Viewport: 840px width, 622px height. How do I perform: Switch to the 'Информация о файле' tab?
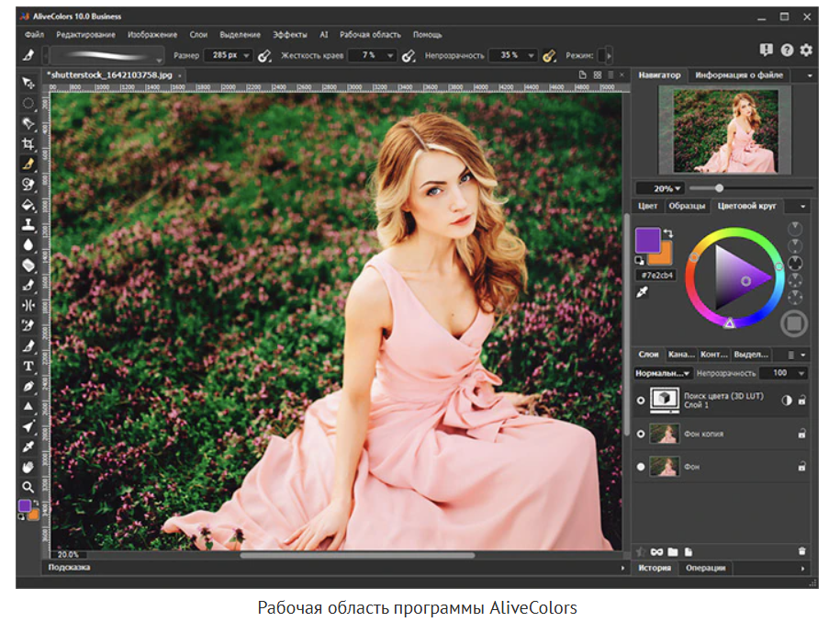(x=739, y=75)
